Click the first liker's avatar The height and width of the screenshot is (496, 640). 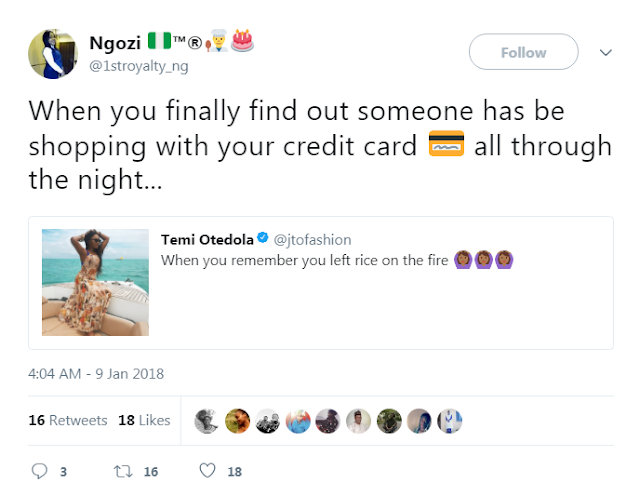tap(205, 421)
